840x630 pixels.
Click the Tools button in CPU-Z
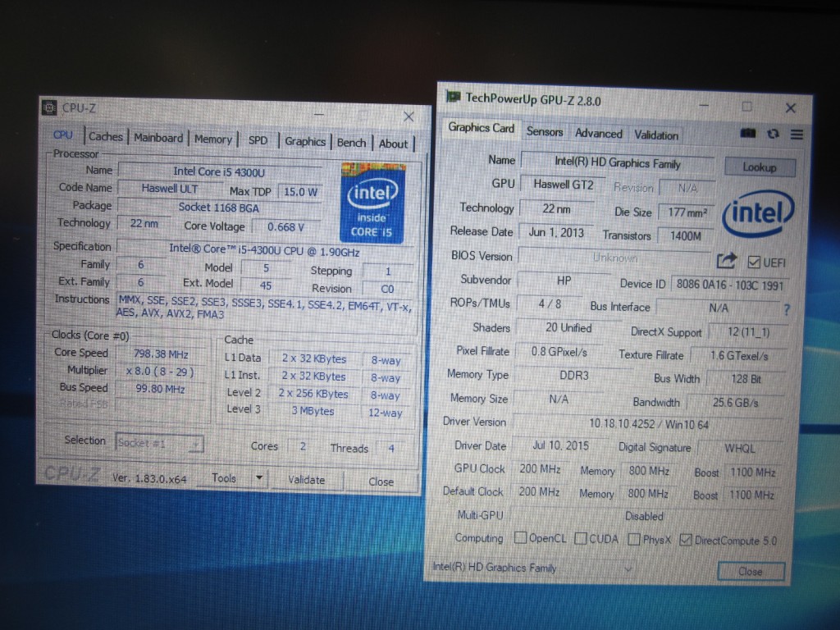[224, 478]
